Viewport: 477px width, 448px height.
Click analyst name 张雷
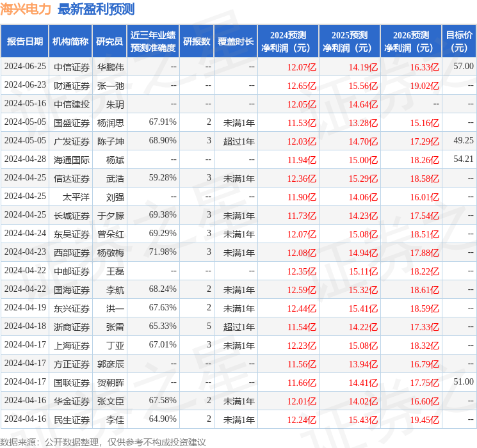tap(115, 327)
